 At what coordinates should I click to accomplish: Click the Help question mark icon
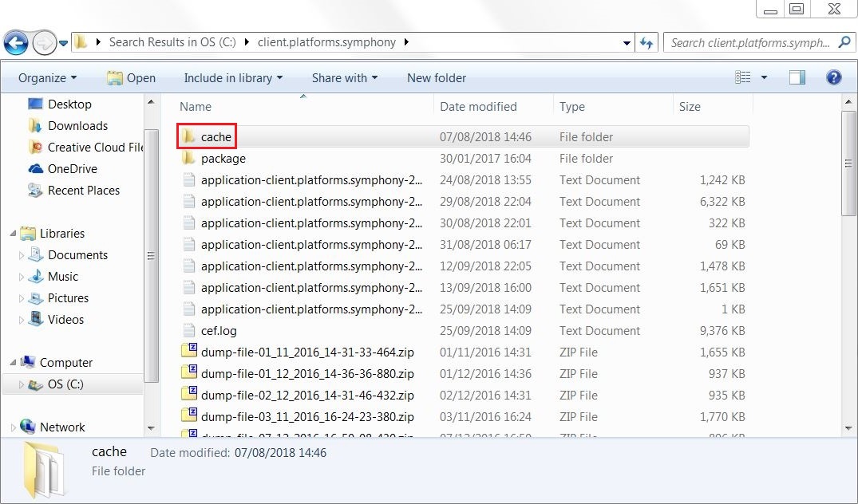click(833, 77)
